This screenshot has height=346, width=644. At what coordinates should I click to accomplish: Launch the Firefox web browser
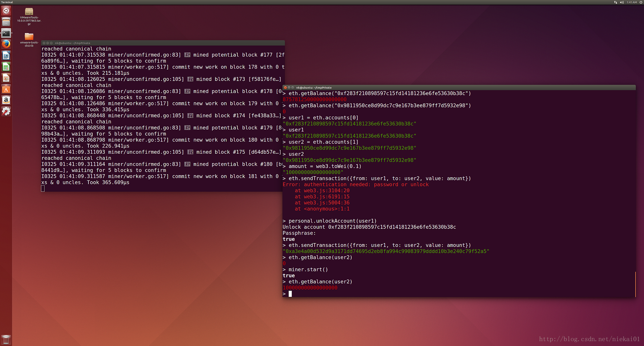[6, 44]
